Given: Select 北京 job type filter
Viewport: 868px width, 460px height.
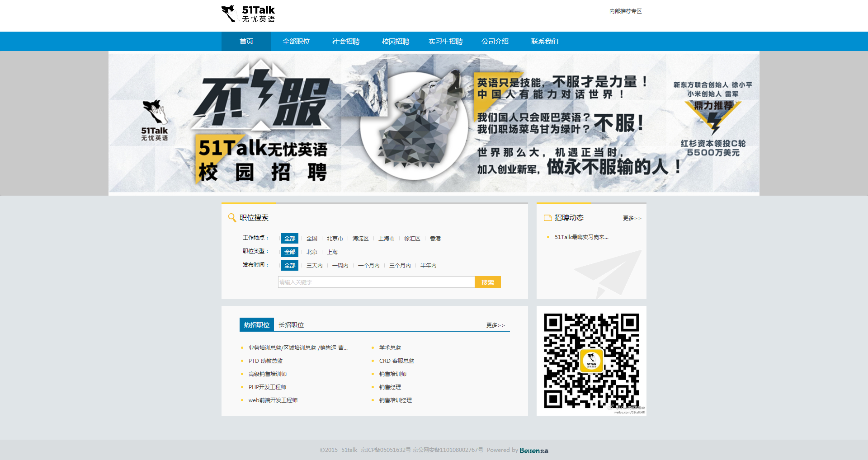Looking at the screenshot, I should pyautogui.click(x=312, y=252).
